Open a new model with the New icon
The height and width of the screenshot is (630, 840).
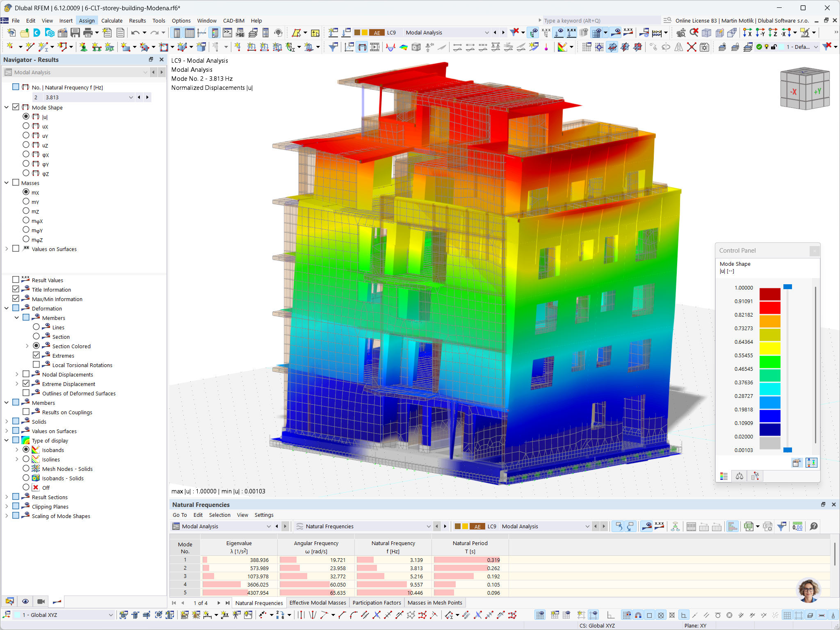[x=11, y=33]
